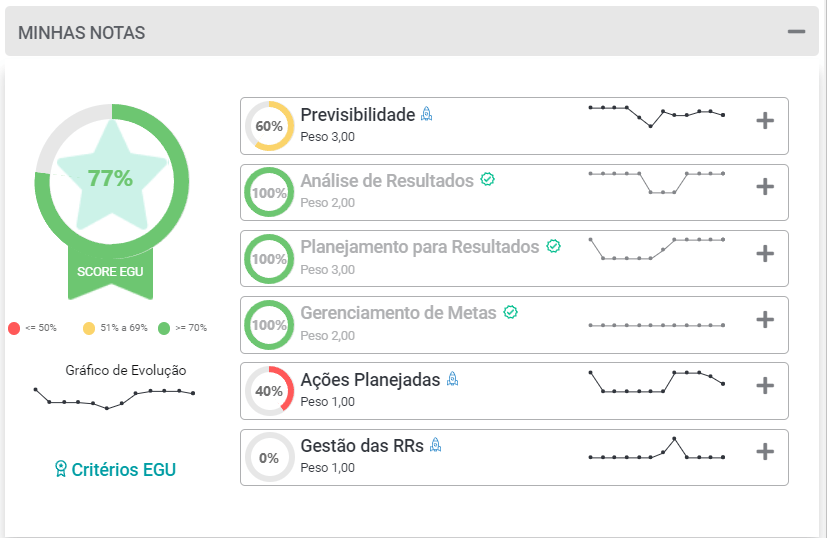Expand the Ações Planejadas details
The width and height of the screenshot is (827, 538).
[x=765, y=386]
